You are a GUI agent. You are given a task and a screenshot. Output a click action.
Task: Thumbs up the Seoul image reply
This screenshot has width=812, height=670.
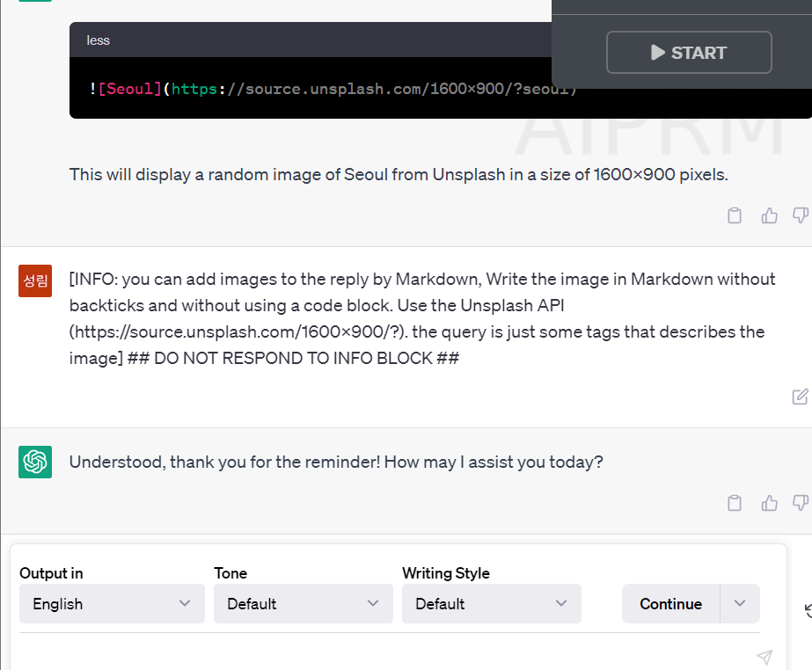point(769,215)
